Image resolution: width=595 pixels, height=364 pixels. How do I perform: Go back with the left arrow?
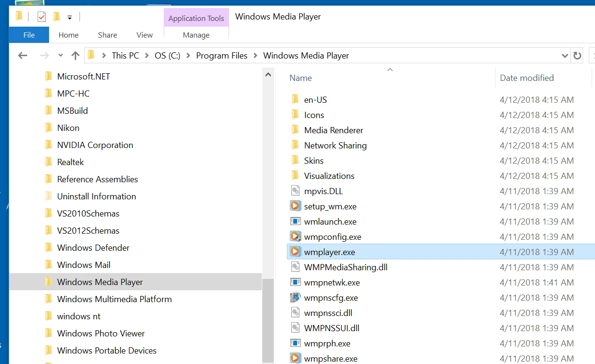[x=22, y=56]
